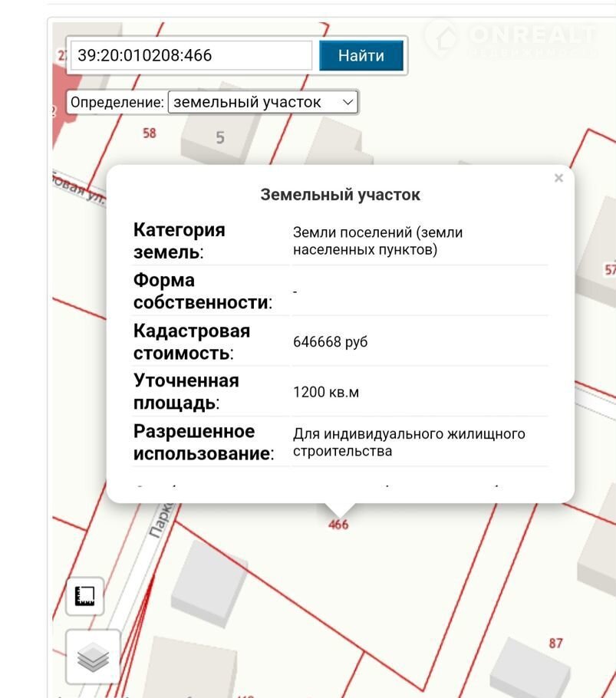616x698 pixels.
Task: Focus the cadastral number search field
Action: [x=191, y=56]
